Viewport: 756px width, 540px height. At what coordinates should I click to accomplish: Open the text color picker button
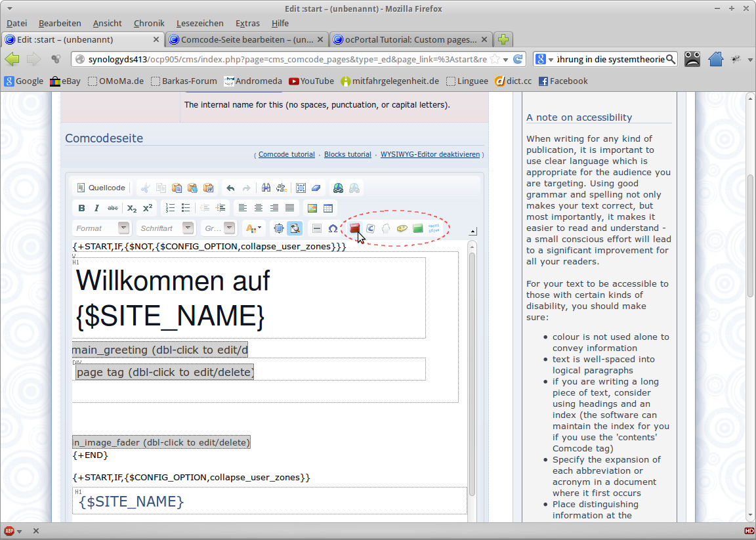click(x=252, y=228)
